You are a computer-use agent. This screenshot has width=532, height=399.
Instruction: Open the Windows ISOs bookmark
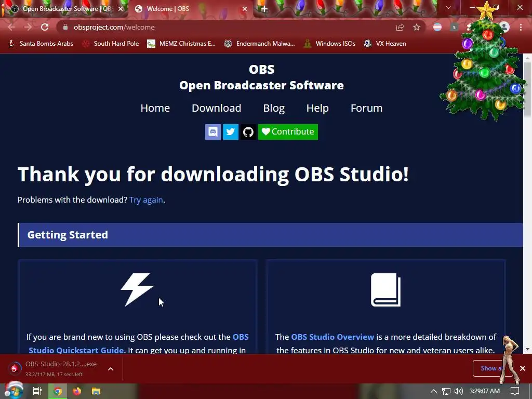tap(329, 44)
